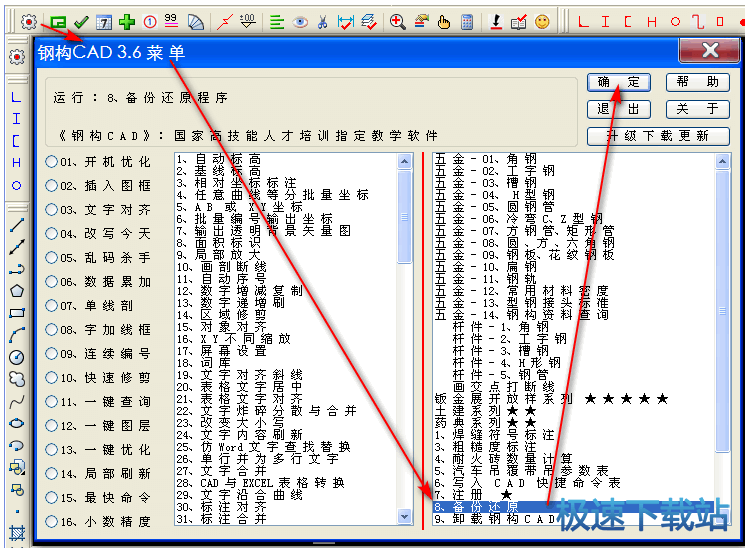Click the pointing hand icon
The width and height of the screenshot is (750, 552).
(444, 22)
